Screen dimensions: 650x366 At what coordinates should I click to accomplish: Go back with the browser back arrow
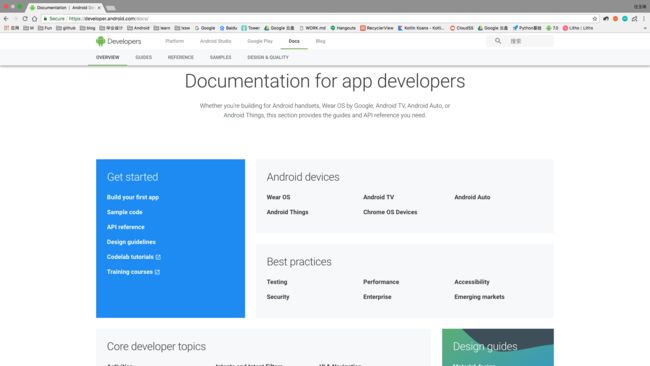pos(6,19)
